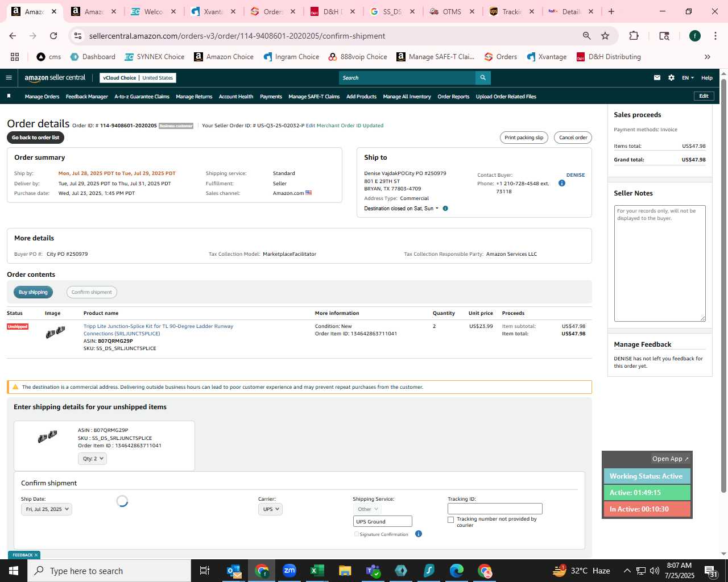Click the info icon beside Destination closed
This screenshot has width=728, height=582.
coord(445,209)
